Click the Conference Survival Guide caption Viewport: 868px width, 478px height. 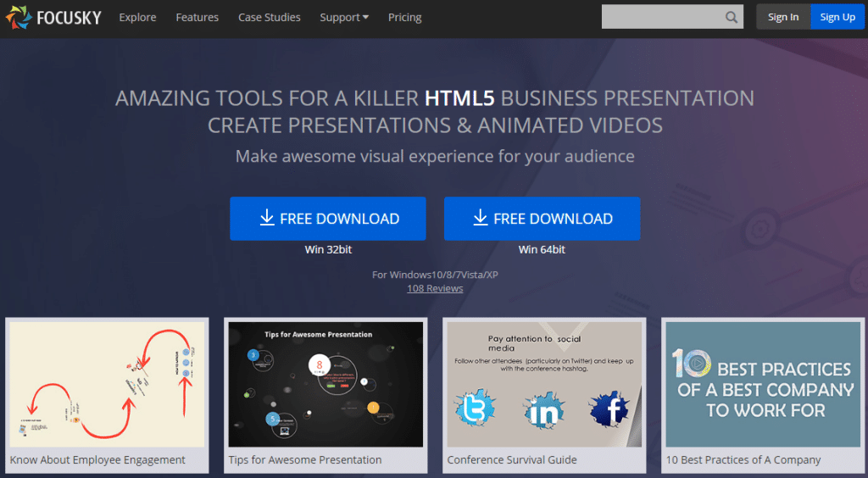pos(512,459)
